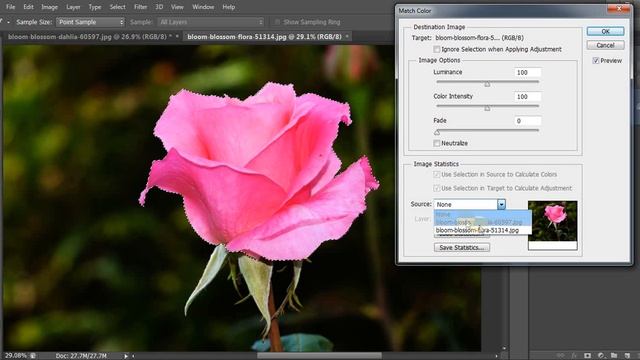Click the New Group folder icon
This screenshot has height=360, width=640.
614,356
